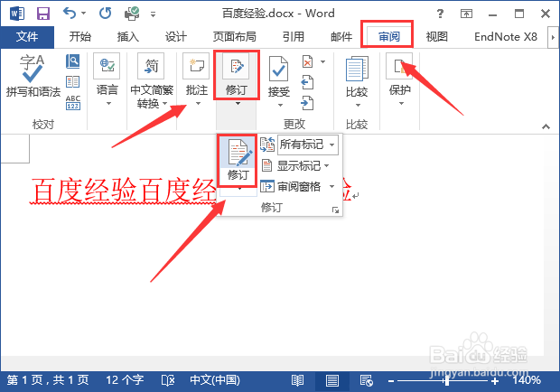Select the 审阅 tab
This screenshot has width=560, height=392.
389,37
